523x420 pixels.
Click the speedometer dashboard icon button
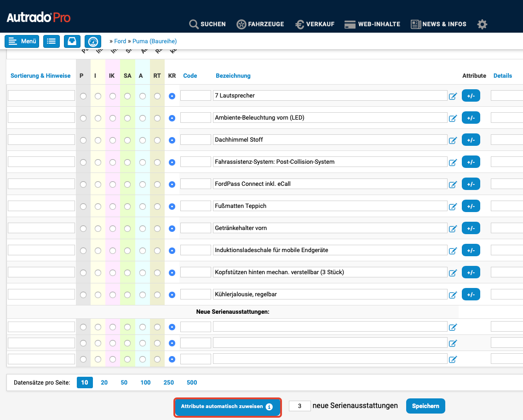pos(93,41)
